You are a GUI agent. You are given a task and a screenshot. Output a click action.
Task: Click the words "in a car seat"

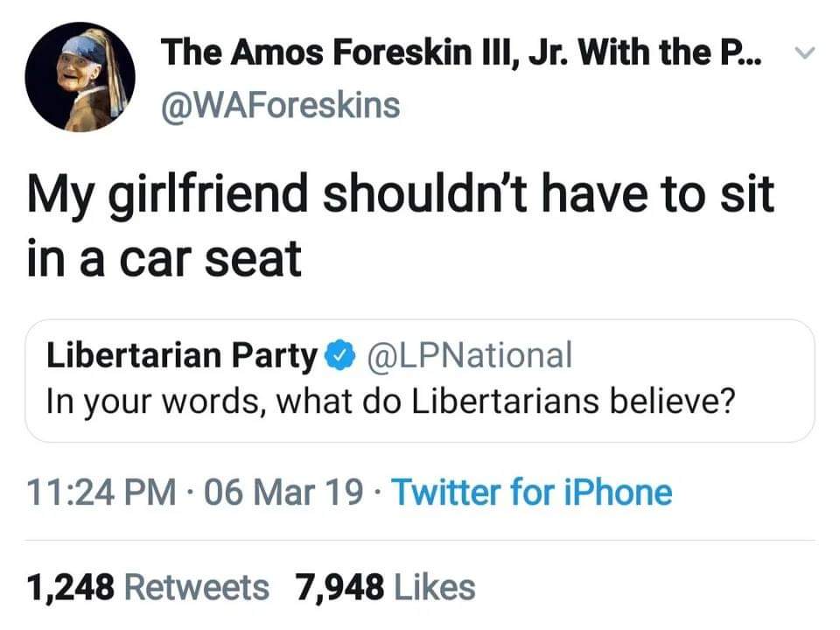click(164, 258)
